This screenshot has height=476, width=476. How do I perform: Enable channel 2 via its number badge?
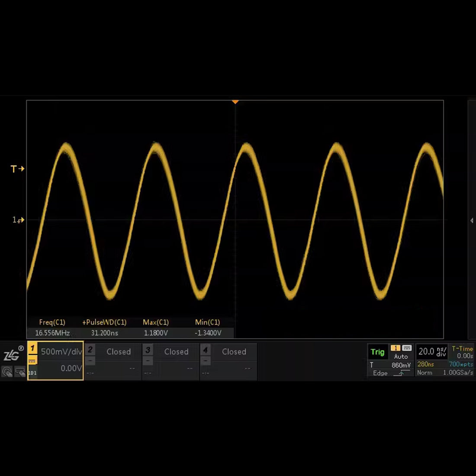(x=90, y=350)
